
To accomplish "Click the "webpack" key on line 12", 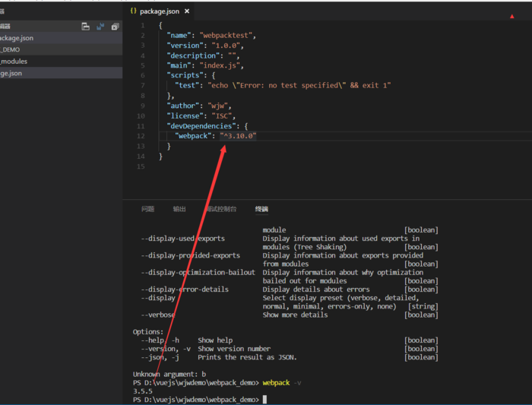I will 193,136.
